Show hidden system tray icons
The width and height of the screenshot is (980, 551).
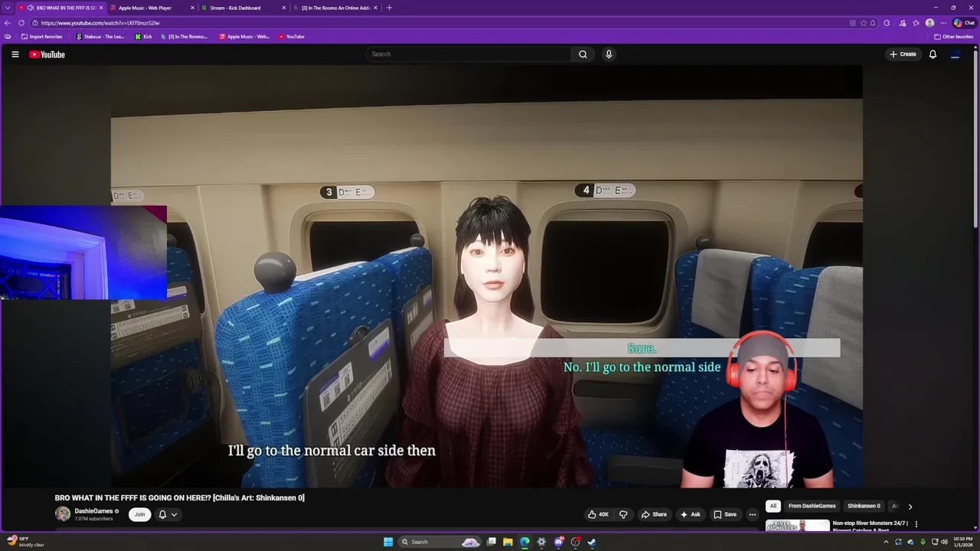click(886, 542)
